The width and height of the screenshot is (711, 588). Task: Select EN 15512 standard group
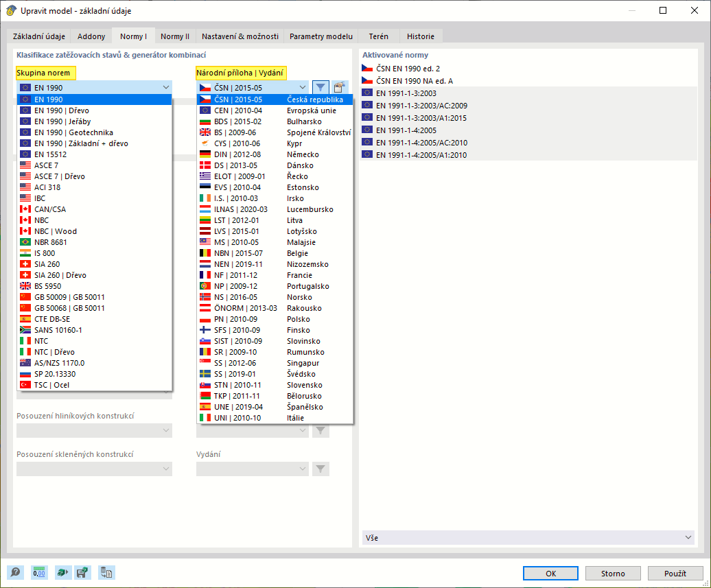coord(94,154)
